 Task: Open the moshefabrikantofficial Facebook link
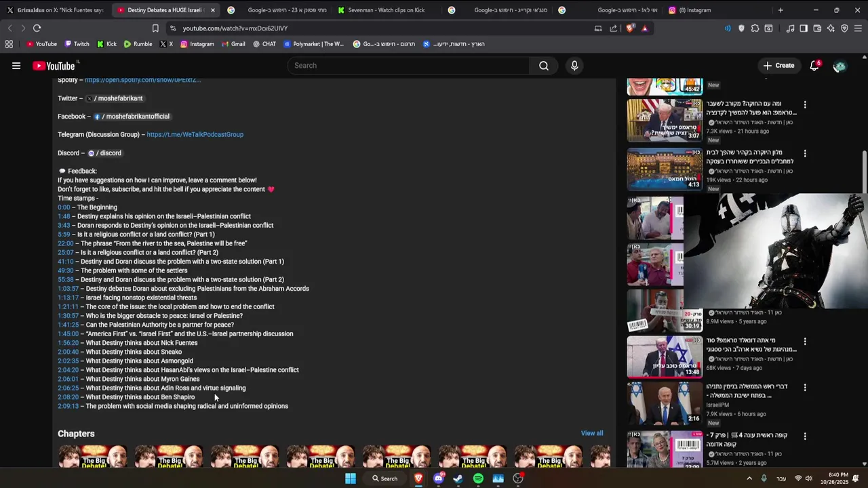(x=132, y=117)
